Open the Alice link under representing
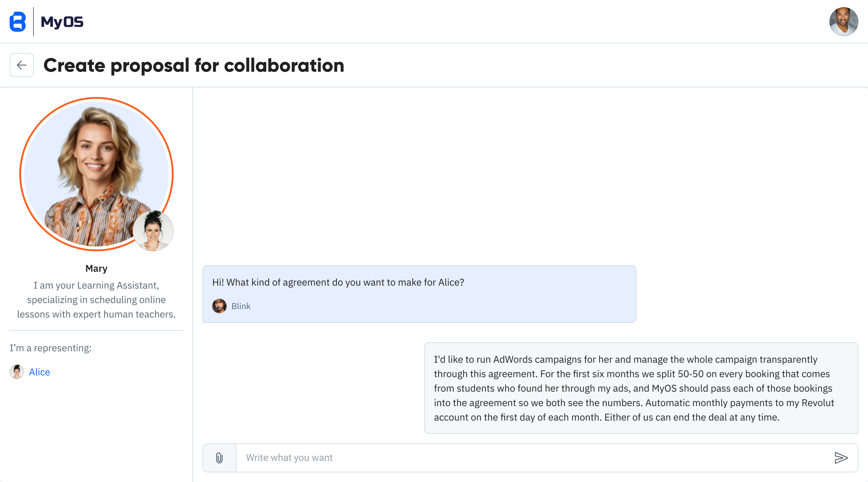The height and width of the screenshot is (482, 868). [x=39, y=372]
